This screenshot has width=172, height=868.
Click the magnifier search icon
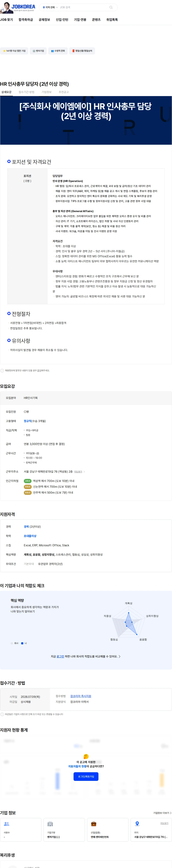tap(111, 7)
